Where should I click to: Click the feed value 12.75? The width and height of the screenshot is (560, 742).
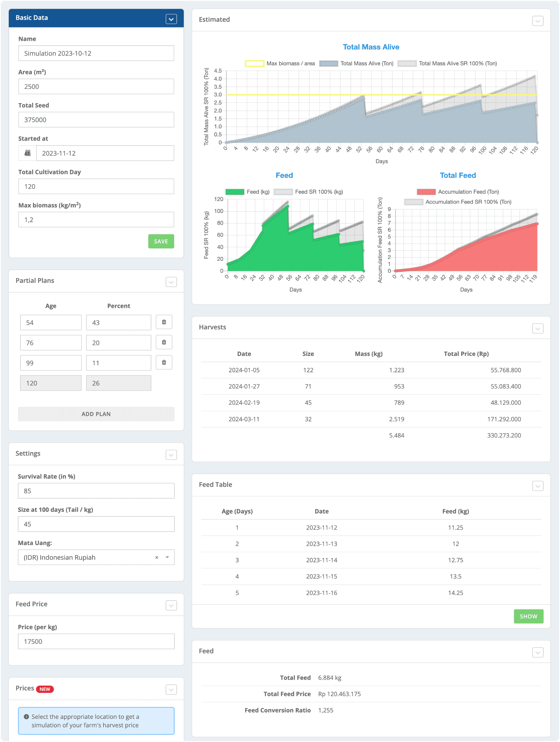coord(455,560)
